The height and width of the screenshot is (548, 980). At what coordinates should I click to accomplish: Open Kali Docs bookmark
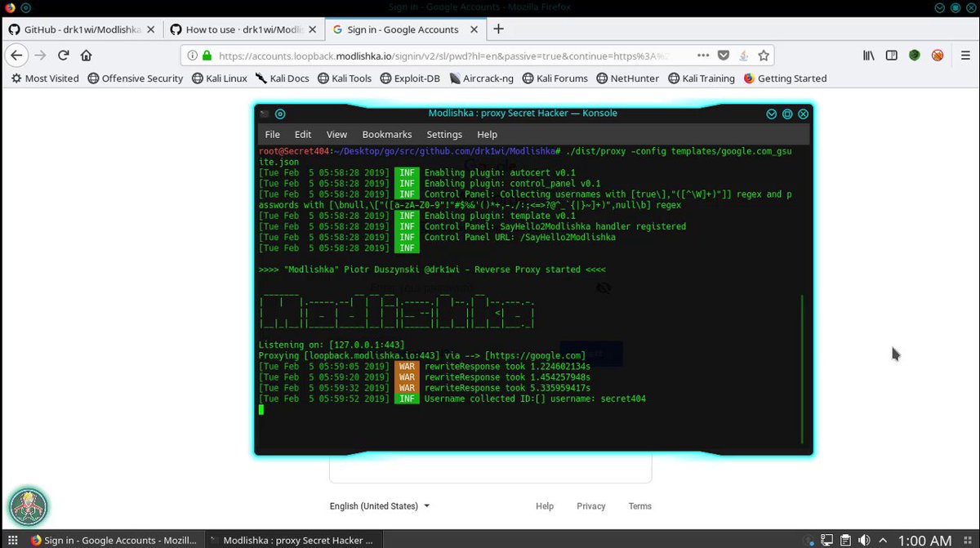tap(282, 78)
